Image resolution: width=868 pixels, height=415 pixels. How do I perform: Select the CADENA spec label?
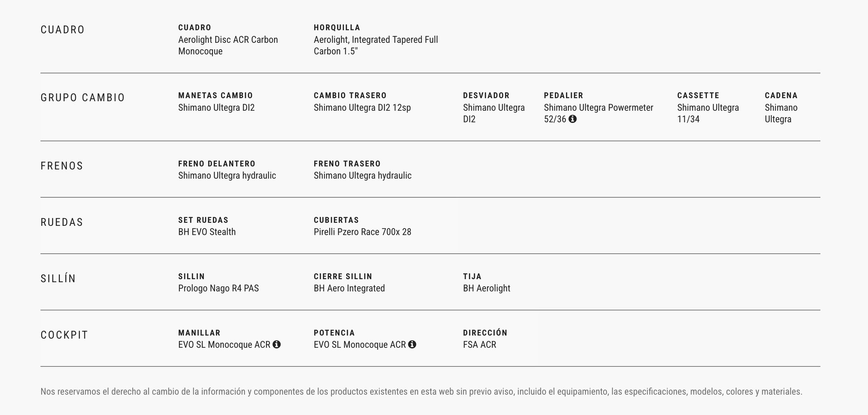(781, 96)
